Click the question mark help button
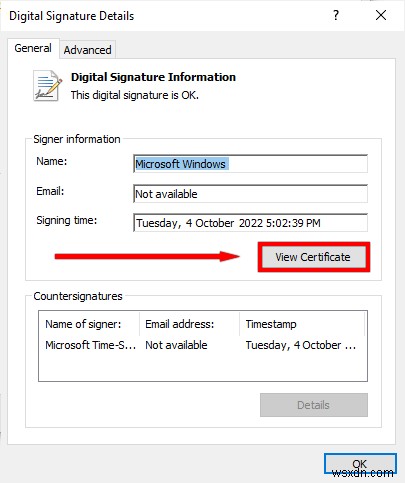 (x=336, y=15)
